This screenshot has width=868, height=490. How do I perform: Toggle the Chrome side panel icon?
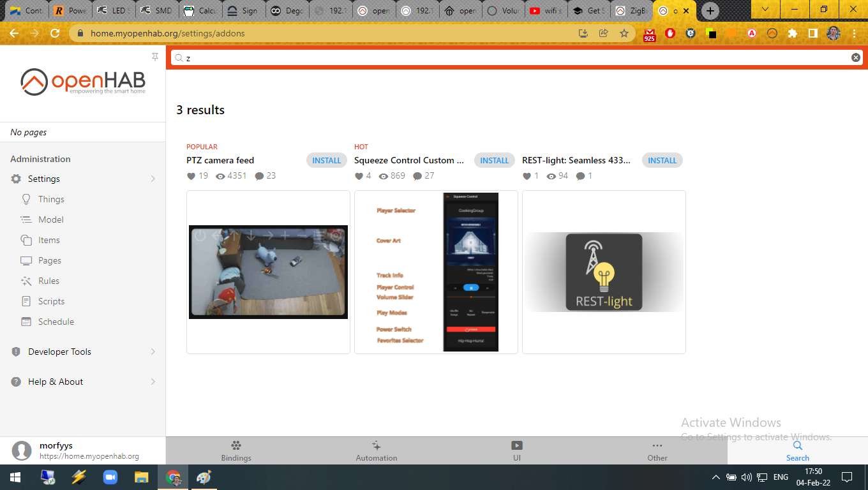click(813, 33)
